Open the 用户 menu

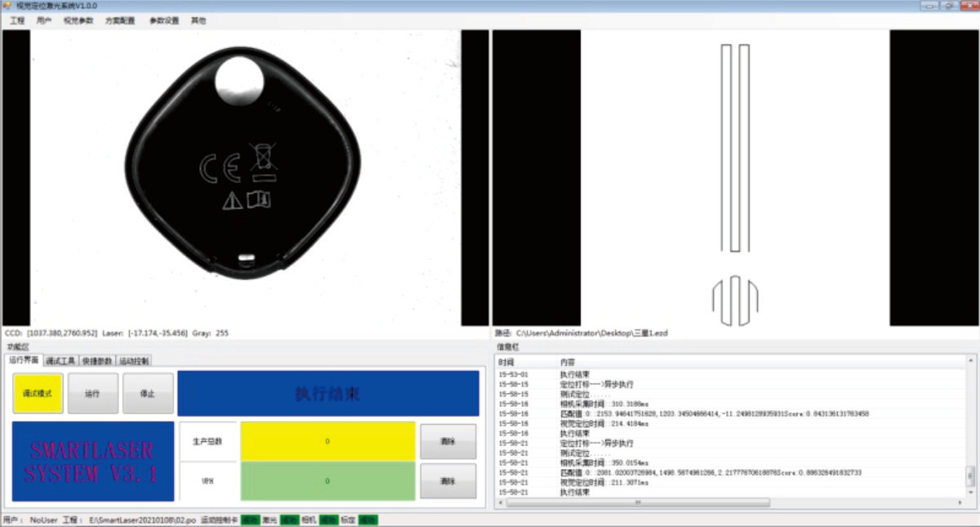(x=44, y=20)
